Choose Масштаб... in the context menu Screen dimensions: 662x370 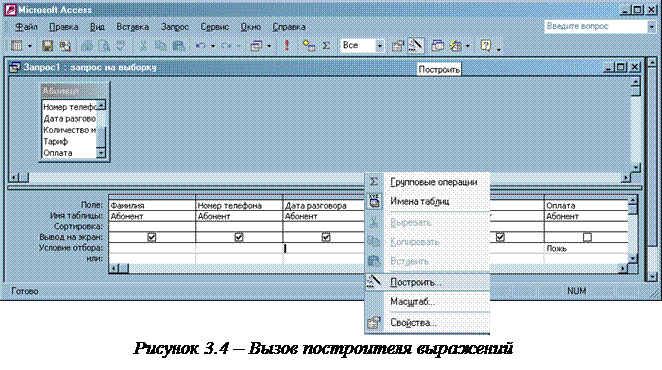click(428, 302)
